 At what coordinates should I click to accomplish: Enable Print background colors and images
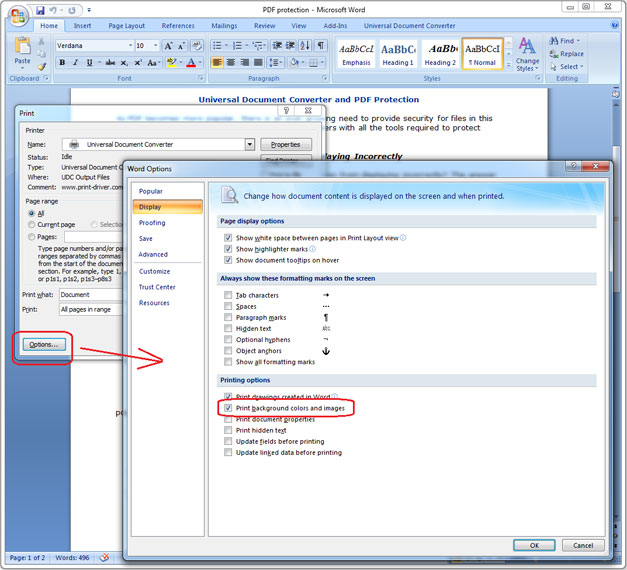pyautogui.click(x=229, y=408)
